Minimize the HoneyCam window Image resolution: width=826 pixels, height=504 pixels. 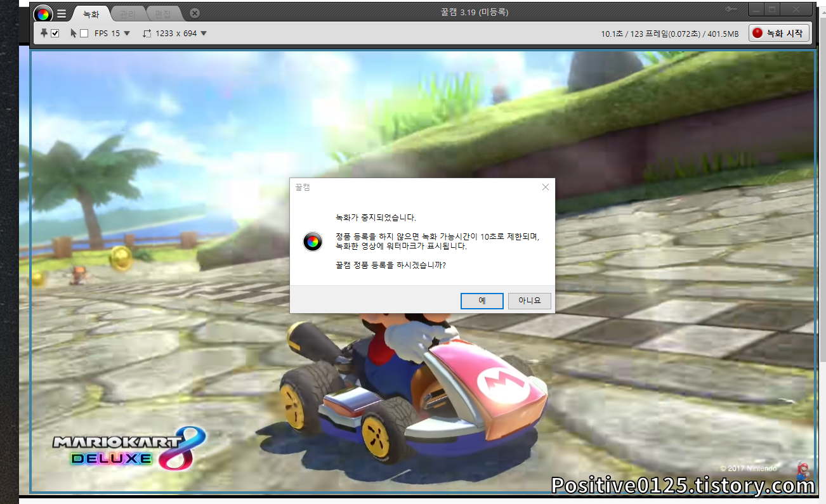coord(755,10)
